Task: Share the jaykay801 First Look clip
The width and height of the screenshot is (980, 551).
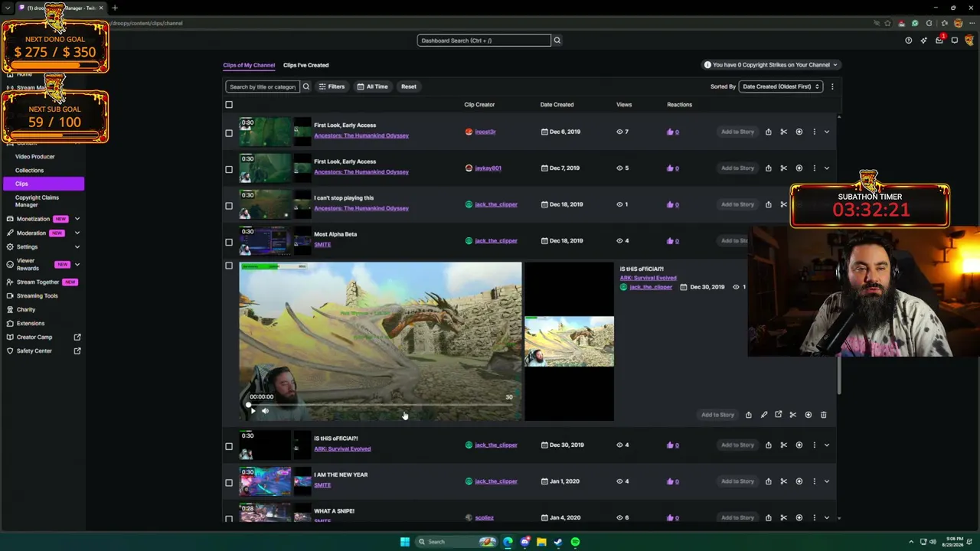Action: click(x=768, y=168)
